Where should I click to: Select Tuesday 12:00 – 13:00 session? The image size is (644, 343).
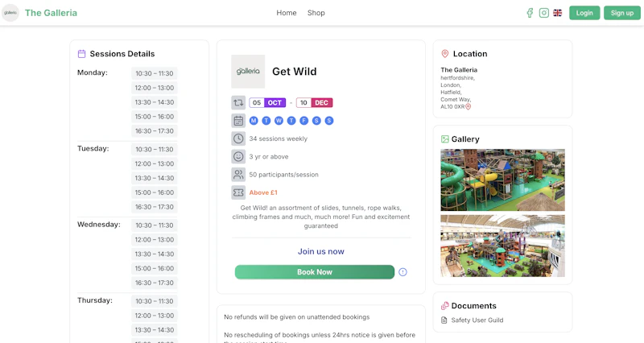tap(155, 164)
